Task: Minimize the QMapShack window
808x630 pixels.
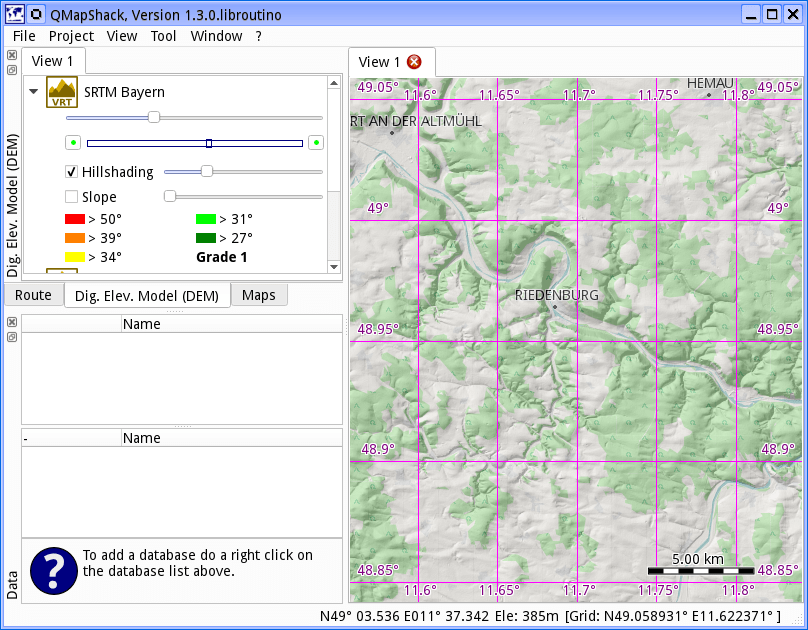Action: (x=751, y=14)
